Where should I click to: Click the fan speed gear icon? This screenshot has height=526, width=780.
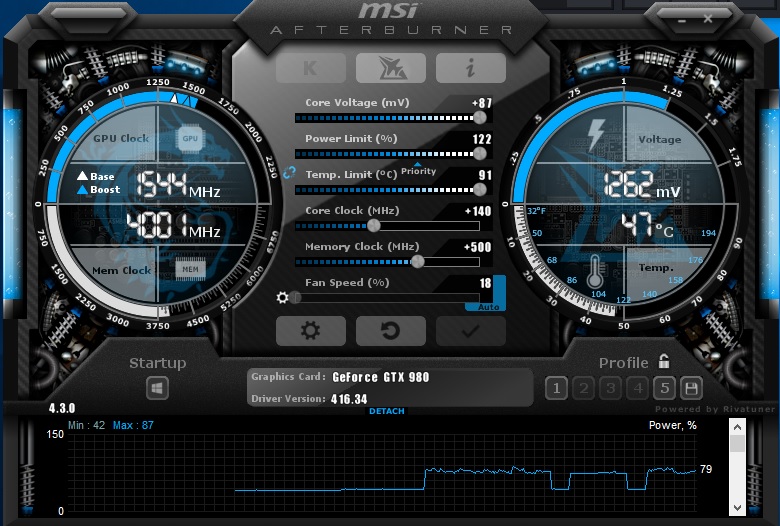pos(282,298)
